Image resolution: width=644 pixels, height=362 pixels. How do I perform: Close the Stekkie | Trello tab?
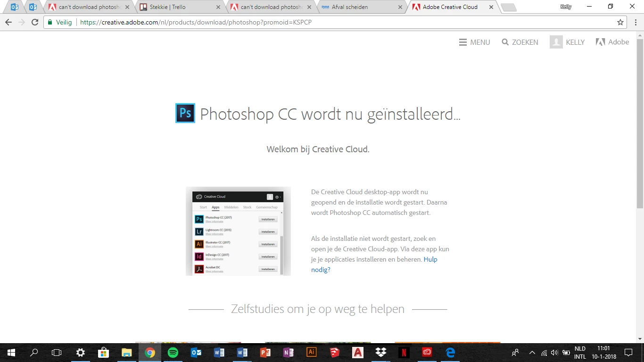218,7
